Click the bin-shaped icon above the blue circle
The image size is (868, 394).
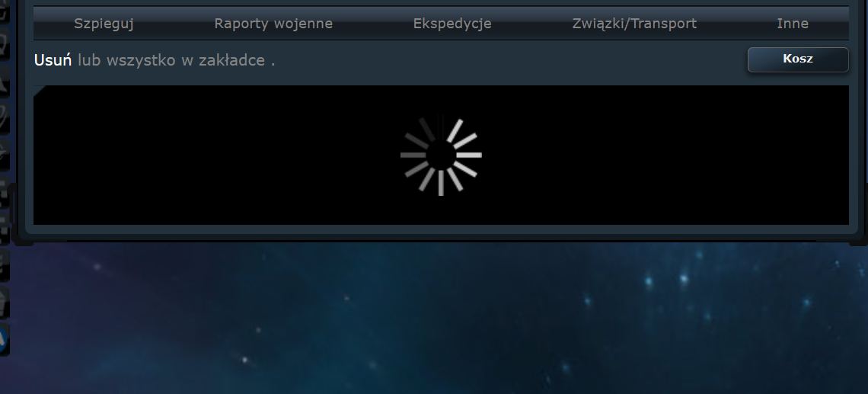[x=3, y=303]
